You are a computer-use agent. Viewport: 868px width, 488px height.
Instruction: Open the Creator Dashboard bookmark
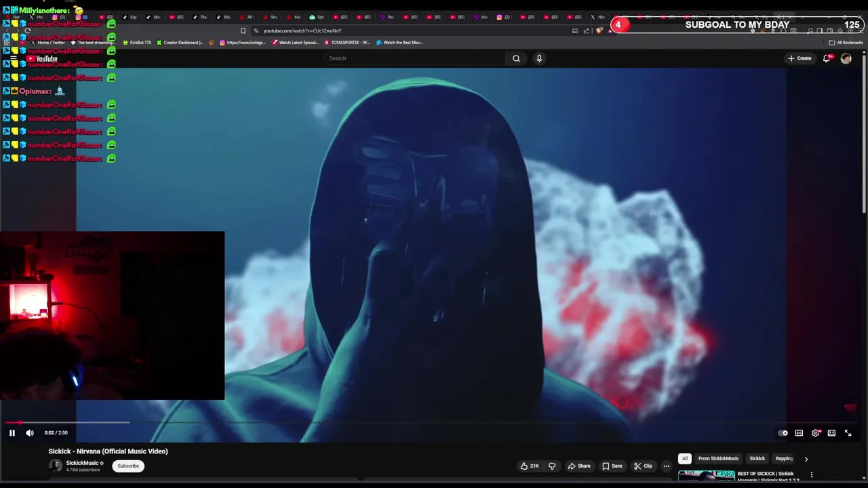pos(180,43)
